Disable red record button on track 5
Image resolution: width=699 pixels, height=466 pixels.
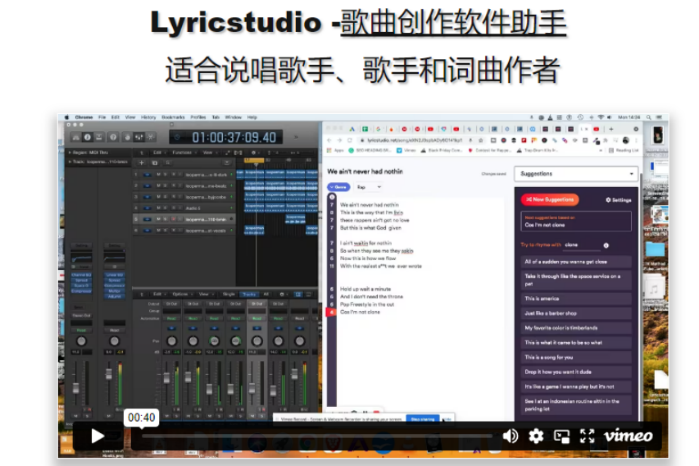coord(173,219)
